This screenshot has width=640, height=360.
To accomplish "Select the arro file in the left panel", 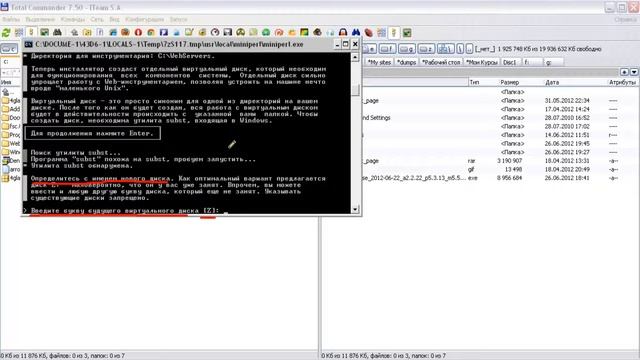I will coord(11,169).
